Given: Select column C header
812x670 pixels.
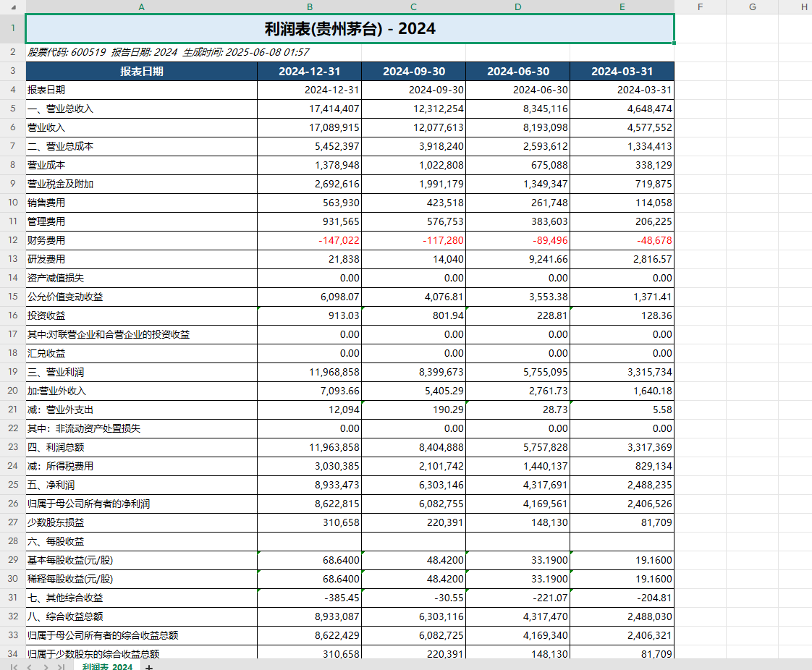Looking at the screenshot, I should click(x=414, y=7).
